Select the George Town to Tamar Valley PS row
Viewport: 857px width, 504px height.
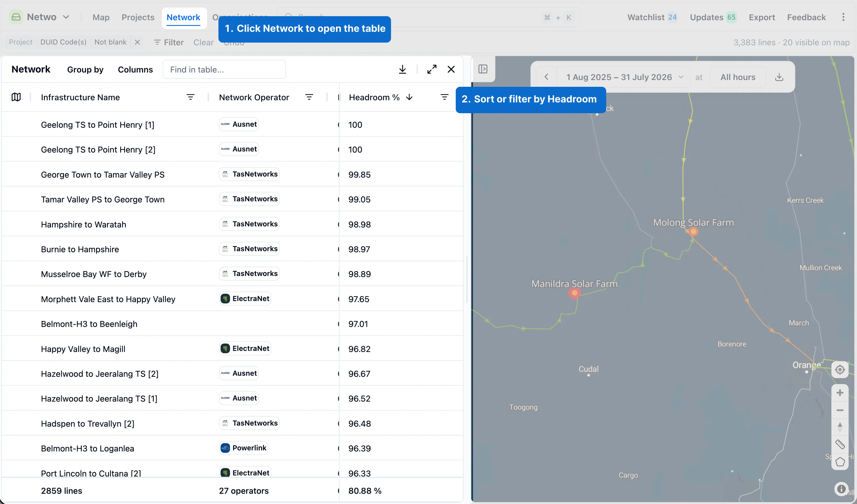click(x=232, y=174)
